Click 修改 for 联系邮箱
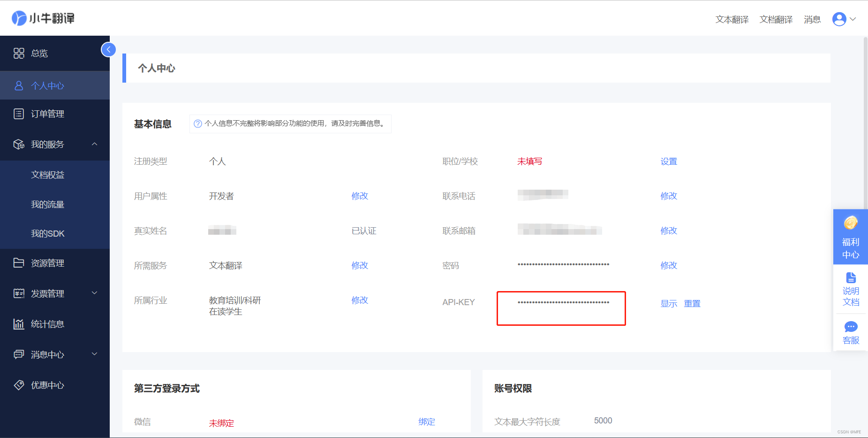The height and width of the screenshot is (438, 868). point(669,231)
